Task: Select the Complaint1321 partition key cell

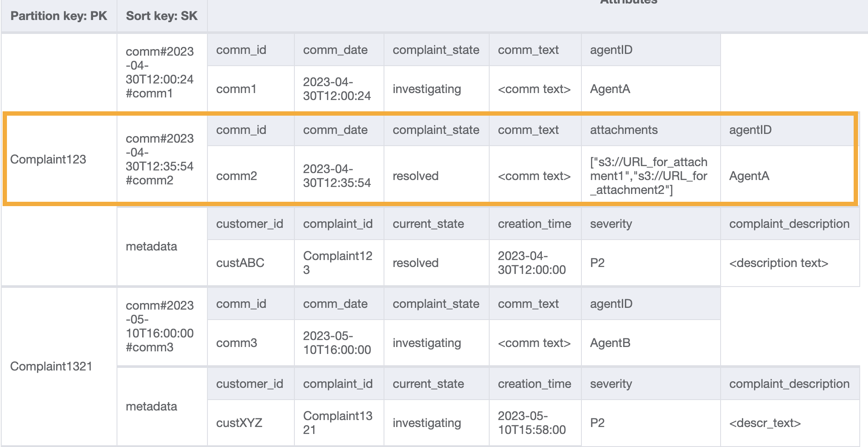Action: [51, 367]
